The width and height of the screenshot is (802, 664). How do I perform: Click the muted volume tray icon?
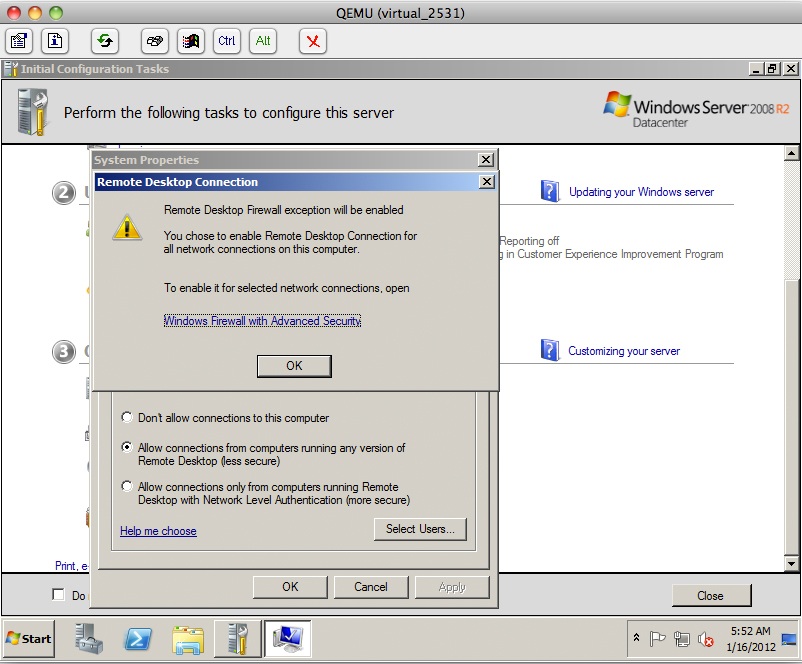coord(706,639)
